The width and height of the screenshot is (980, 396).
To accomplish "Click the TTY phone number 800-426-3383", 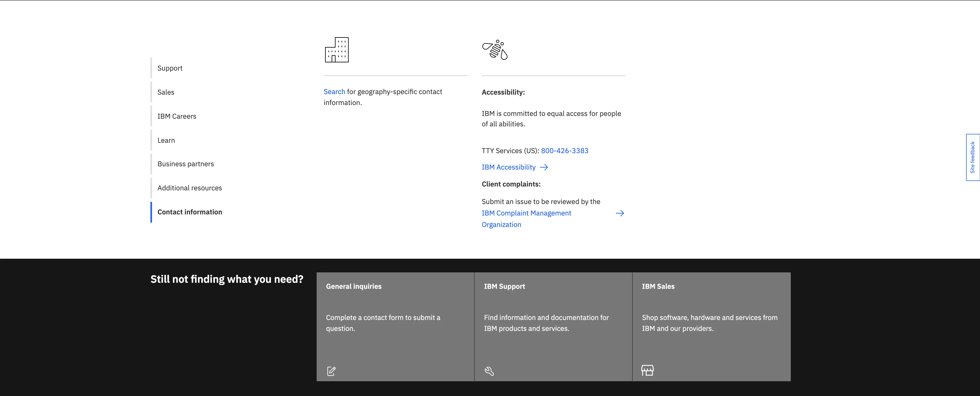I will point(565,151).
